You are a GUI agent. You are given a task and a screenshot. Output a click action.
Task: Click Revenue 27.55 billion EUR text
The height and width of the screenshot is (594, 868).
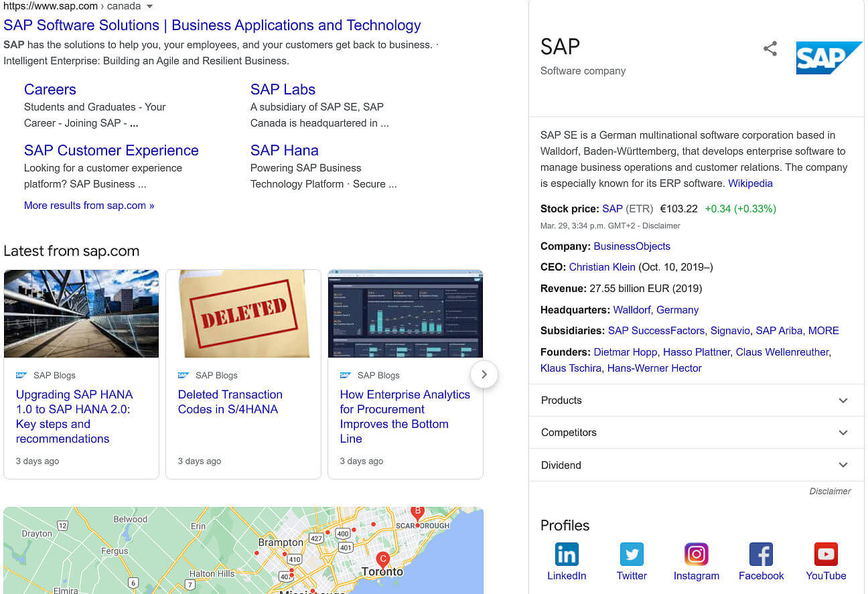(621, 289)
